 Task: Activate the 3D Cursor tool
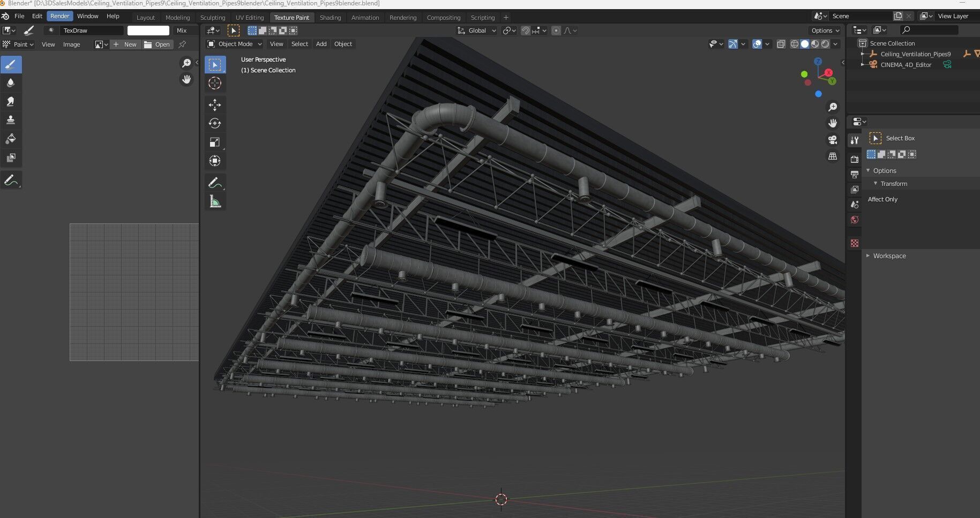[215, 83]
